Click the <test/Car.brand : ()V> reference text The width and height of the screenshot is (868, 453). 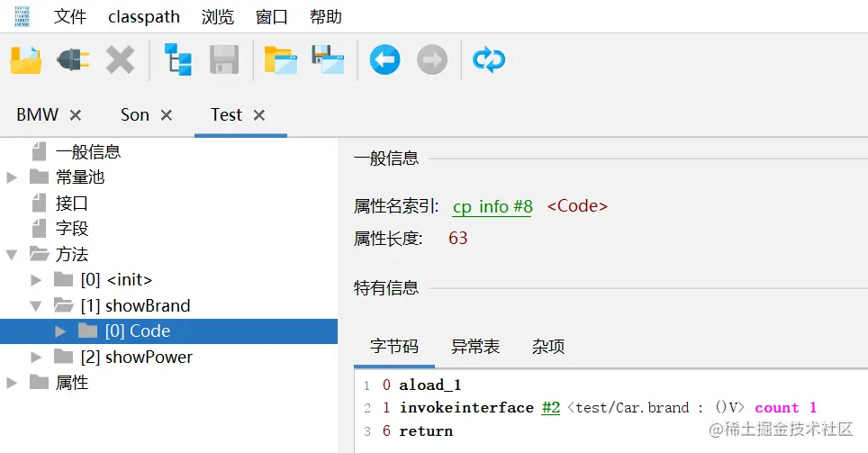click(656, 408)
